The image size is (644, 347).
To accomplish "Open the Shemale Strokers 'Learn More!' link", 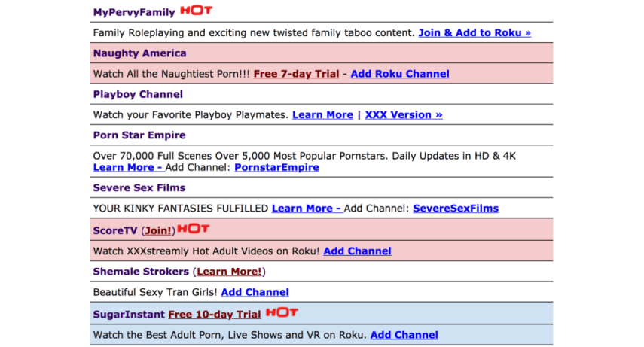I will (x=229, y=272).
